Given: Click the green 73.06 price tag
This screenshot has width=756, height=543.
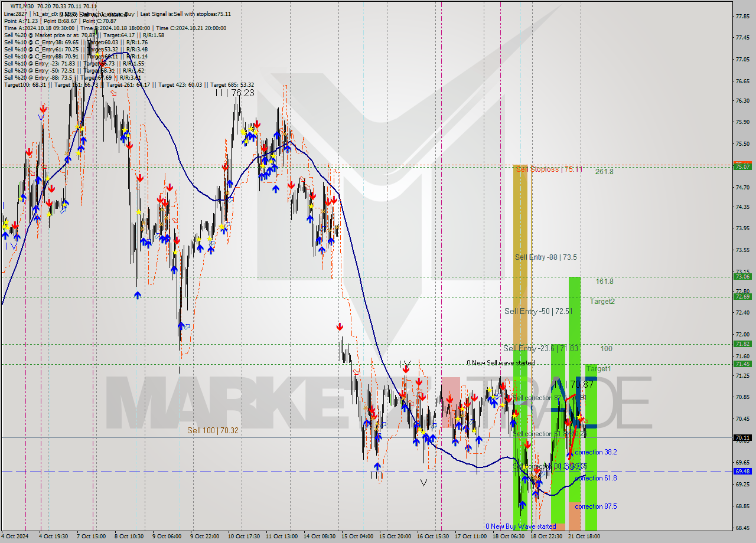Looking at the screenshot, I should tap(742, 276).
